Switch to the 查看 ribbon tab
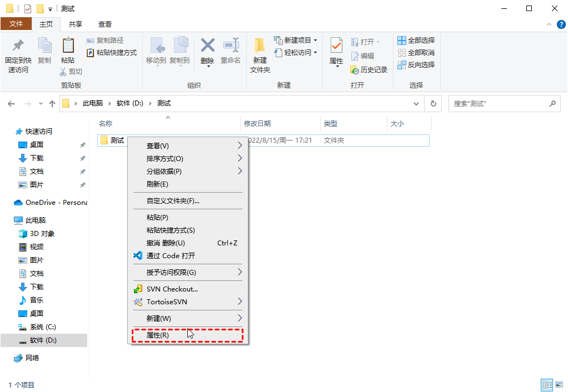 (x=104, y=24)
